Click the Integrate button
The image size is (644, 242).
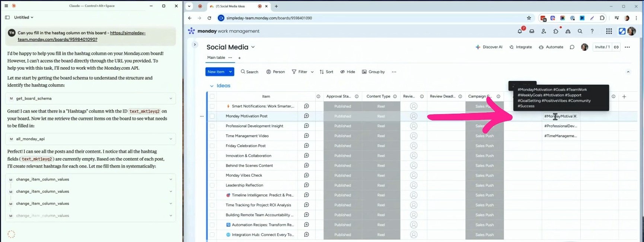(520, 47)
